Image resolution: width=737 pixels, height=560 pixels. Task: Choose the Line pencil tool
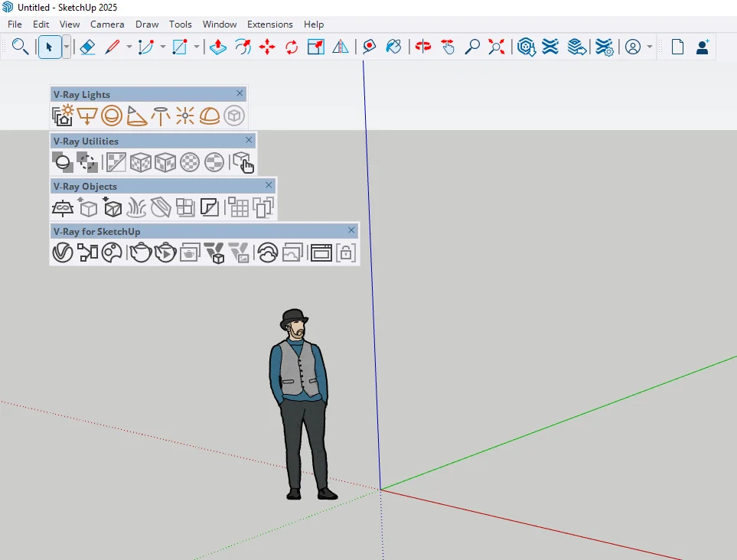point(113,47)
